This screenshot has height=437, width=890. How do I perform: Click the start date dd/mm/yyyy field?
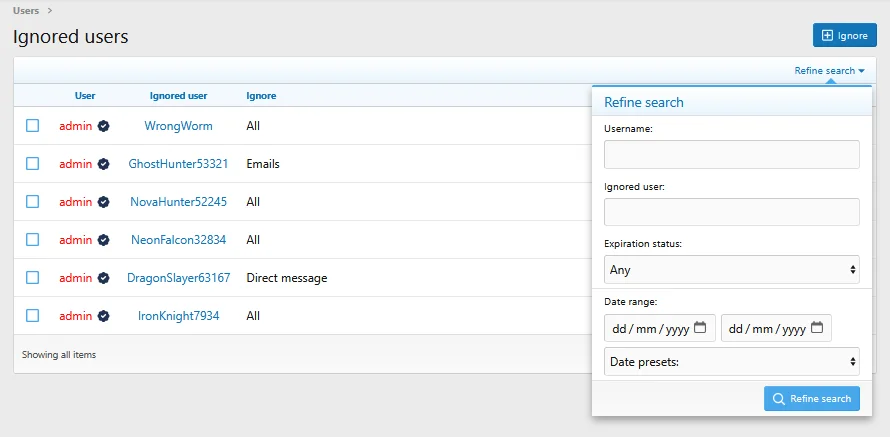click(660, 328)
